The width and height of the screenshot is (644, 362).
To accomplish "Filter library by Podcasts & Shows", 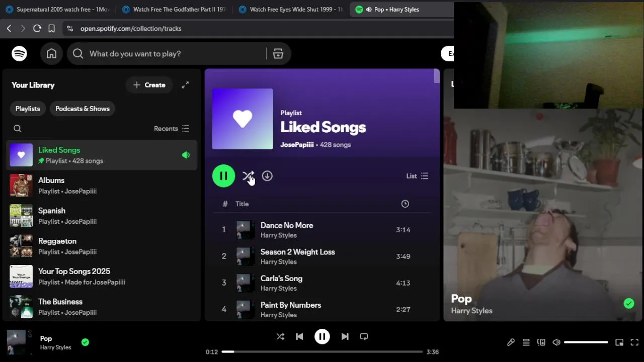I will coord(83,109).
